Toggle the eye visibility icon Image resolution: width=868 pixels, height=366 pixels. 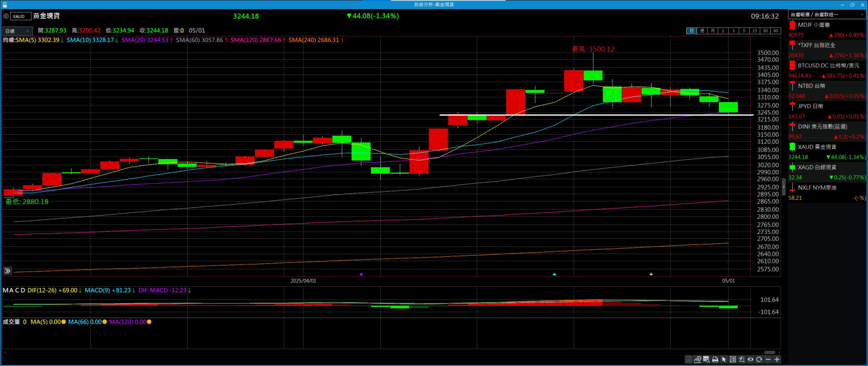point(750,359)
